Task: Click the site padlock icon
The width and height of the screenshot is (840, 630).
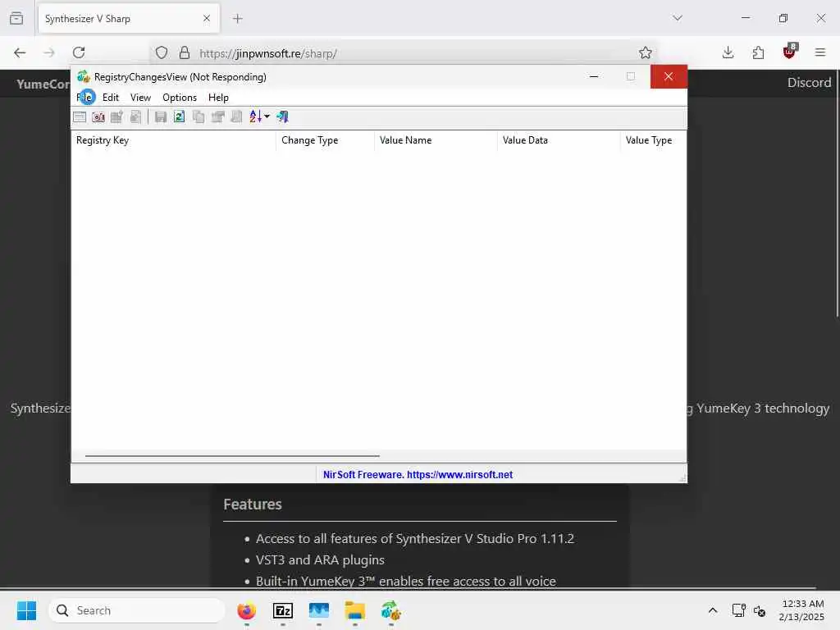Action: [185, 52]
